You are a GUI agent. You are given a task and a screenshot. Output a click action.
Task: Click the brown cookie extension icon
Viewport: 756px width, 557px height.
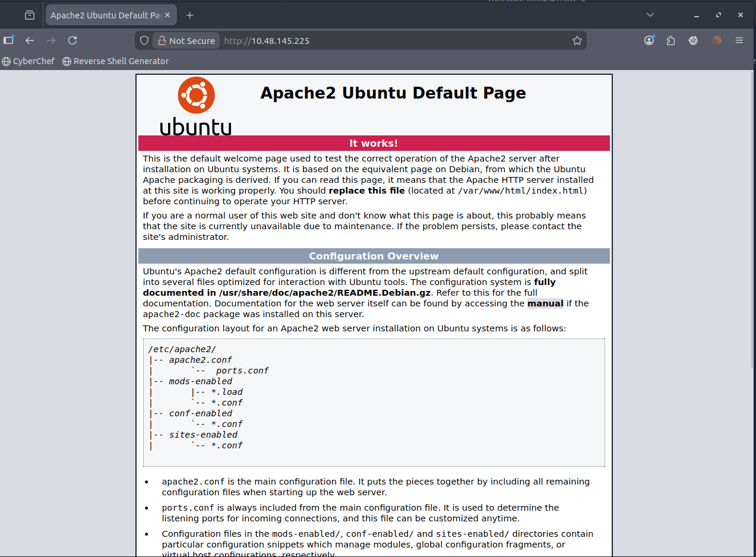click(717, 40)
